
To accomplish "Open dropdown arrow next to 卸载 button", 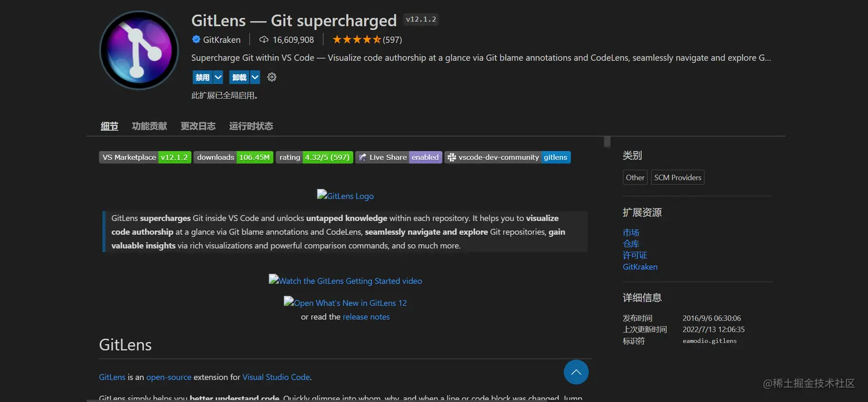I will (x=255, y=77).
